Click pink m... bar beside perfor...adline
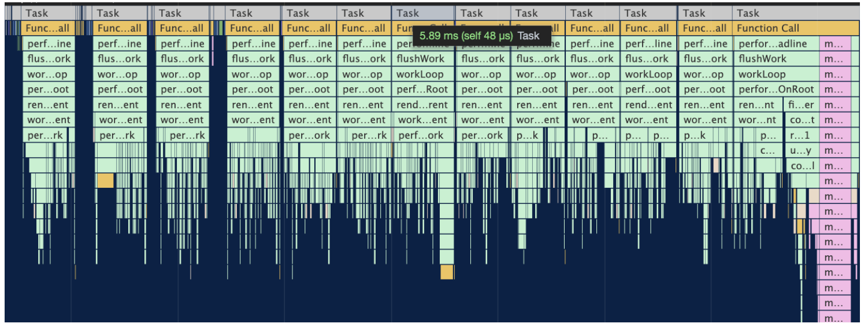The image size is (868, 327). coord(835,43)
